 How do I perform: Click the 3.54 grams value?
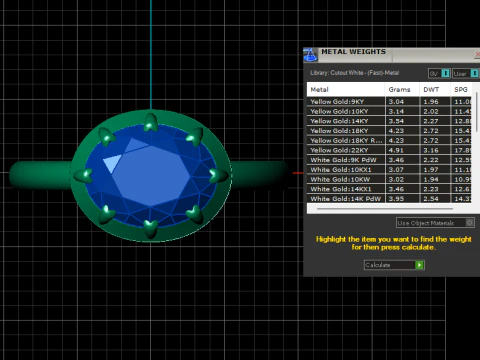click(x=396, y=121)
